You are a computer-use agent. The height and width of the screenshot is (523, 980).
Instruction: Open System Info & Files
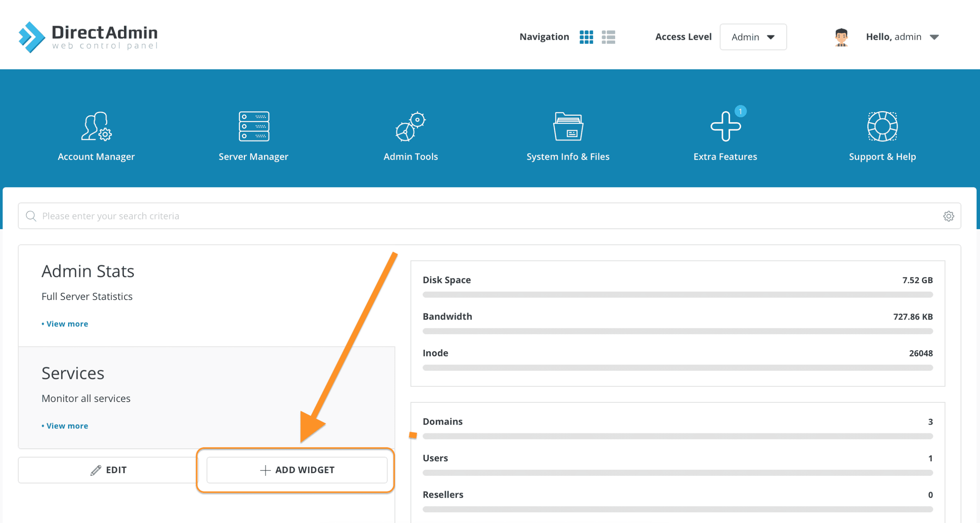(568, 136)
